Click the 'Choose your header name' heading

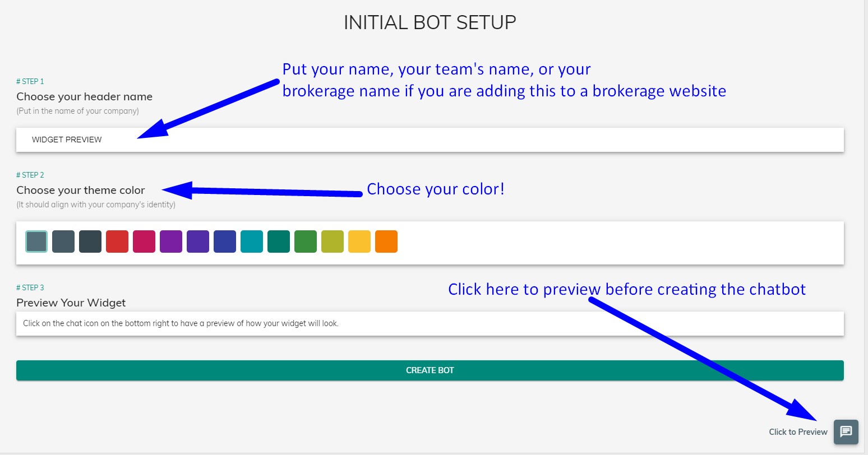point(84,96)
